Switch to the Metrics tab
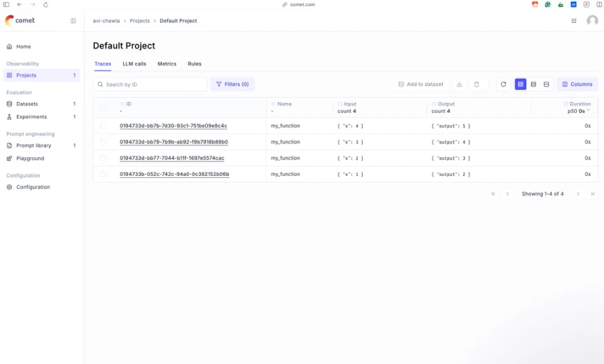 click(167, 64)
